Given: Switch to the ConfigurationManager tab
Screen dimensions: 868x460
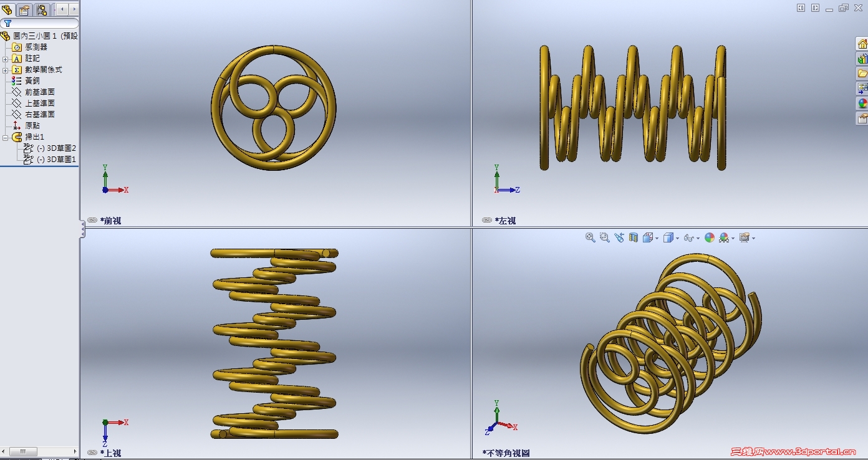Looking at the screenshot, I should click(42, 9).
